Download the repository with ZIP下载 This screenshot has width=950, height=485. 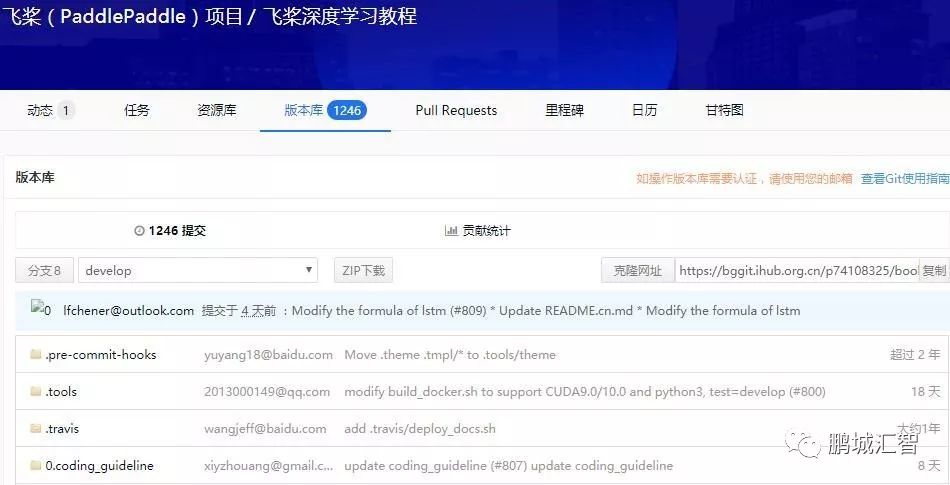click(x=364, y=271)
